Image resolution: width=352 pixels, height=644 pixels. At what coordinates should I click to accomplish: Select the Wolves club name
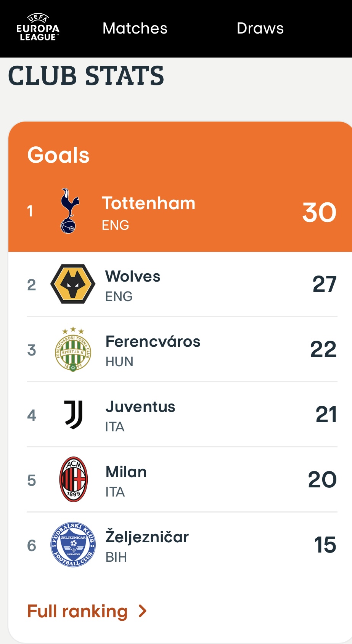pos(133,276)
